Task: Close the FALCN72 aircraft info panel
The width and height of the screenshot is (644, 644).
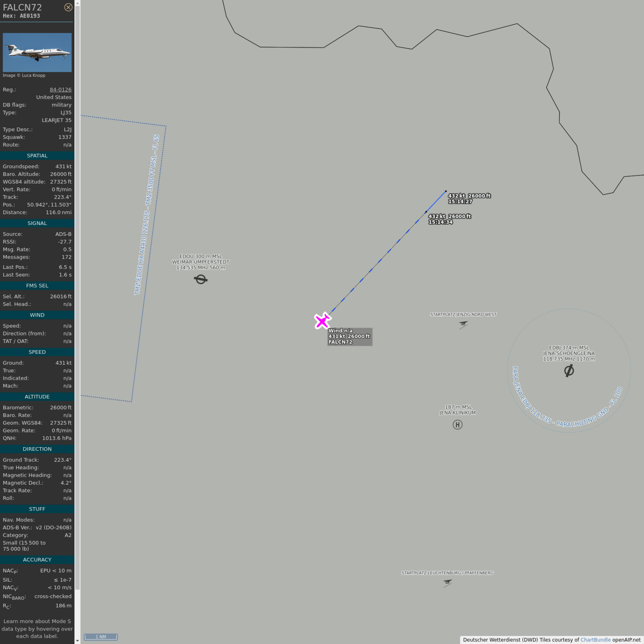Action: click(68, 7)
